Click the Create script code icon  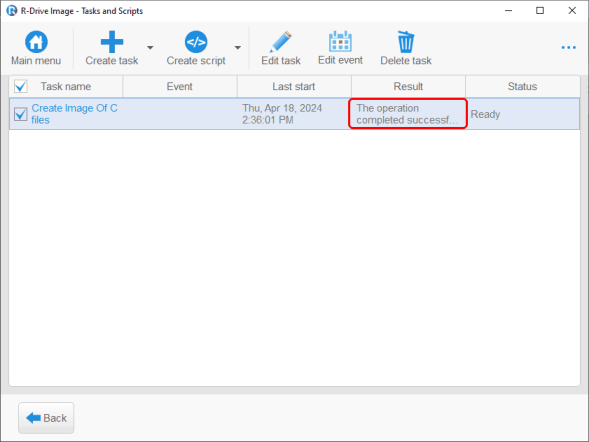pyautogui.click(x=196, y=42)
